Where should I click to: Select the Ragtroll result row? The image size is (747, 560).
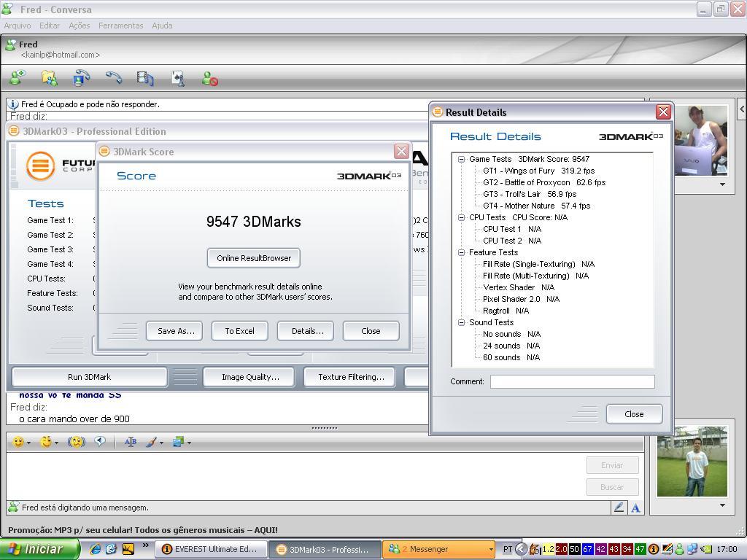[506, 311]
